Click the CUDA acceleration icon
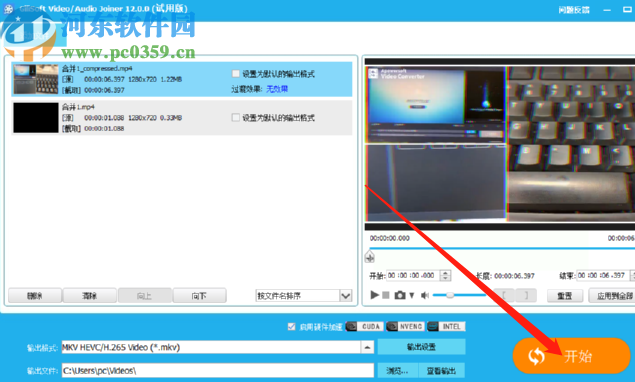Screen dimensions: 635x382 [364, 327]
